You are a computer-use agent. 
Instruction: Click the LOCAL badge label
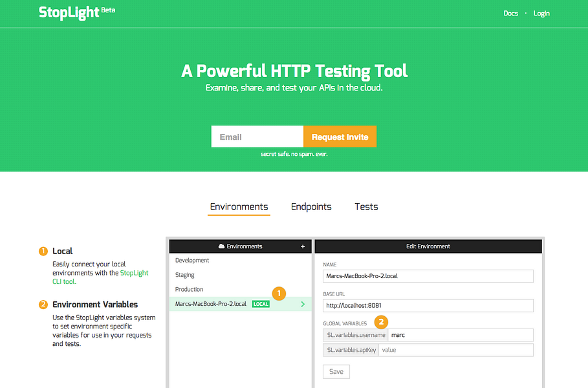[261, 304]
